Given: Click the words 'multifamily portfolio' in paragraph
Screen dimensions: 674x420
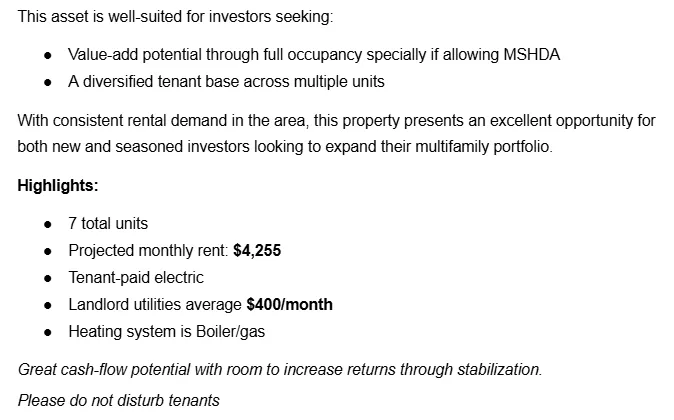Looking at the screenshot, I should 484,147.
